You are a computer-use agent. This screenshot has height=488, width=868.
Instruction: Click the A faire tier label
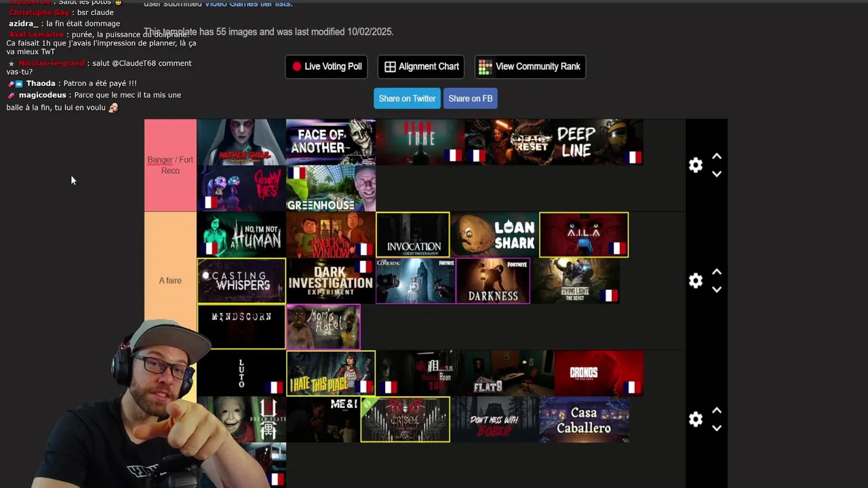(170, 281)
